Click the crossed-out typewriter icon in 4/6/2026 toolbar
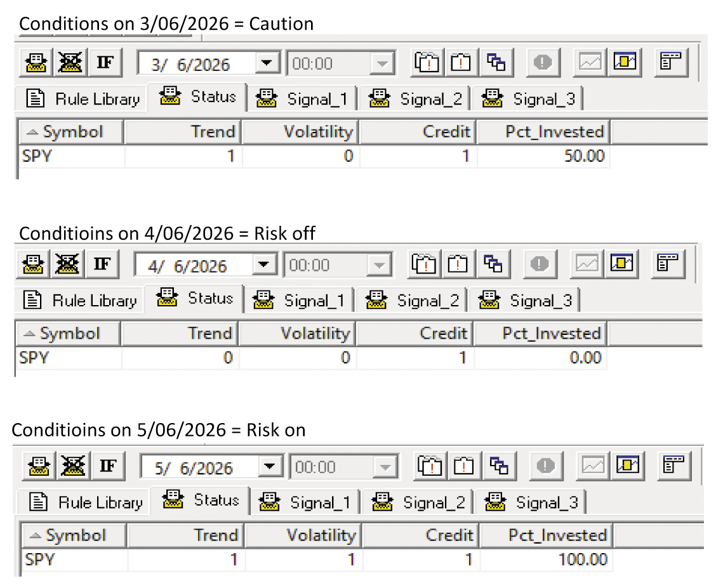 (x=67, y=265)
